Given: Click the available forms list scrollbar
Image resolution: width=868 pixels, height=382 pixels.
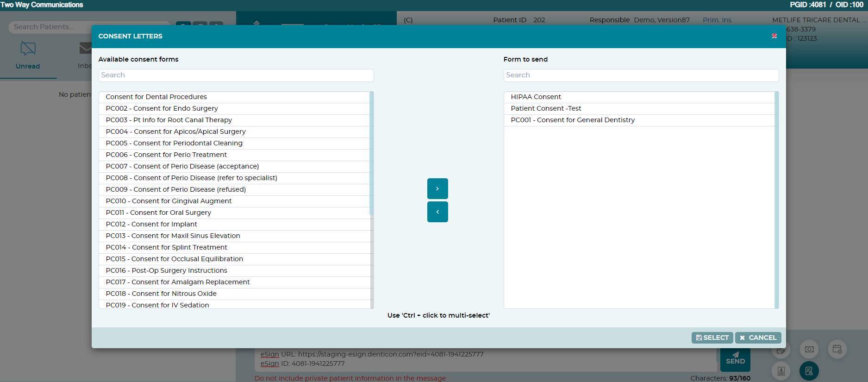Looking at the screenshot, I should point(372,153).
